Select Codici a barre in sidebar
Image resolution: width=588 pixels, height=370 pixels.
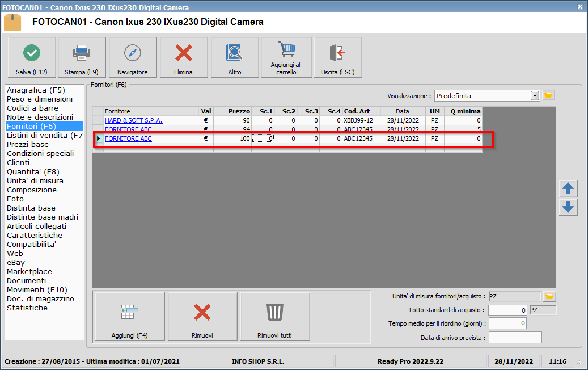click(33, 108)
